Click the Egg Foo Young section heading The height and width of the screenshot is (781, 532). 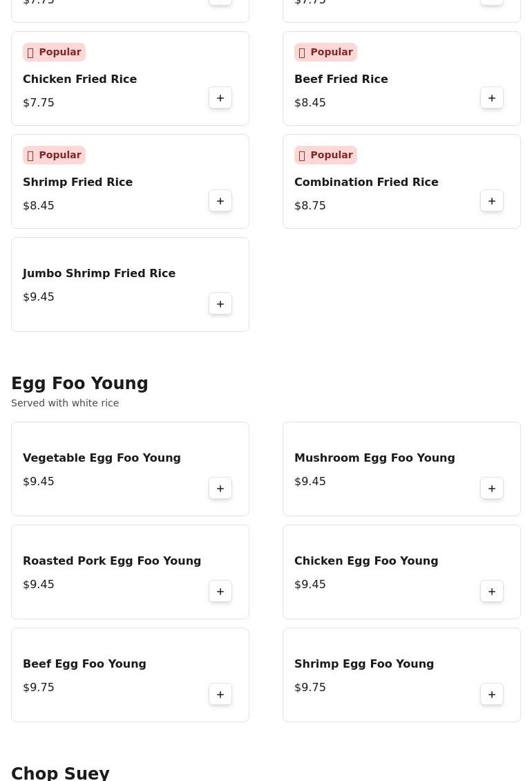[x=79, y=384]
